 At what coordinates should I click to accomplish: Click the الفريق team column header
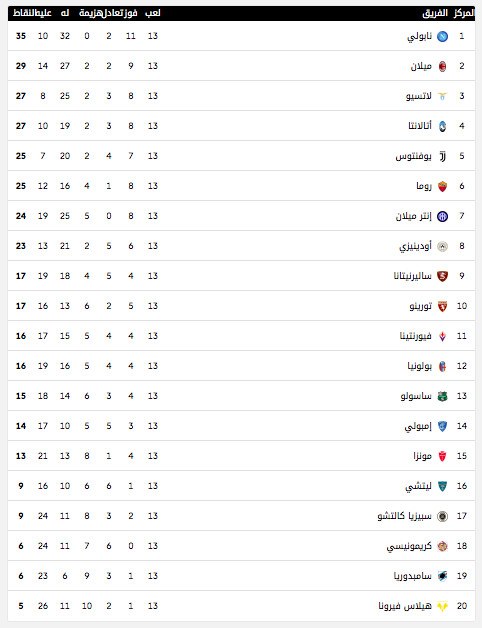(x=435, y=13)
